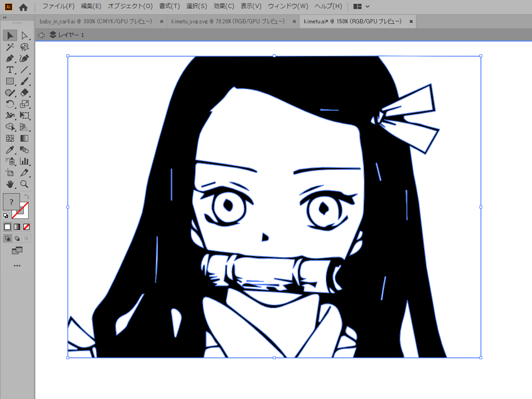
Task: Select the Shaper tool
Action: click(10, 93)
